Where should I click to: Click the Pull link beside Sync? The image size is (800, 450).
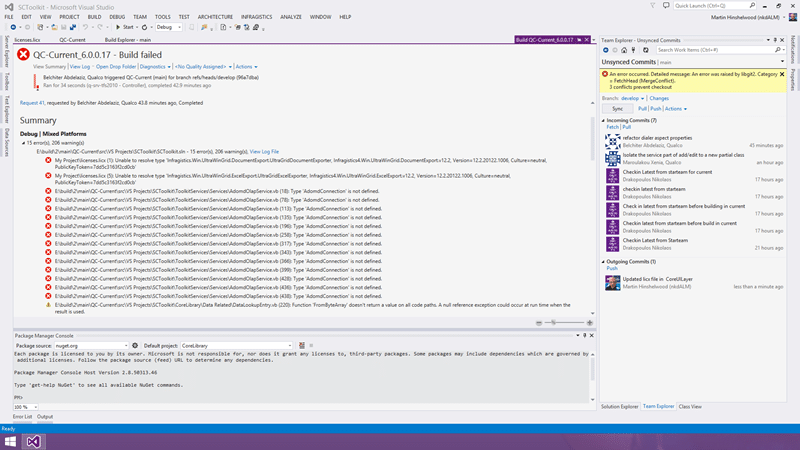click(x=642, y=109)
